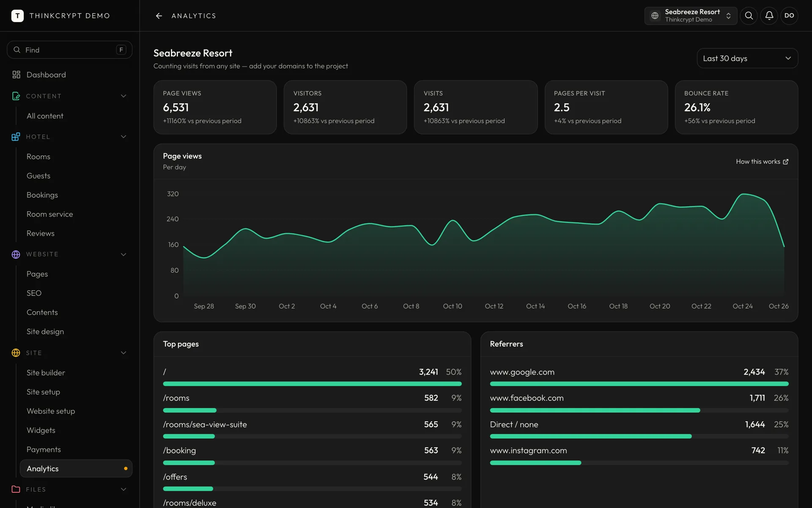Collapse the Files section chevron
The image size is (812, 508).
[x=123, y=489]
